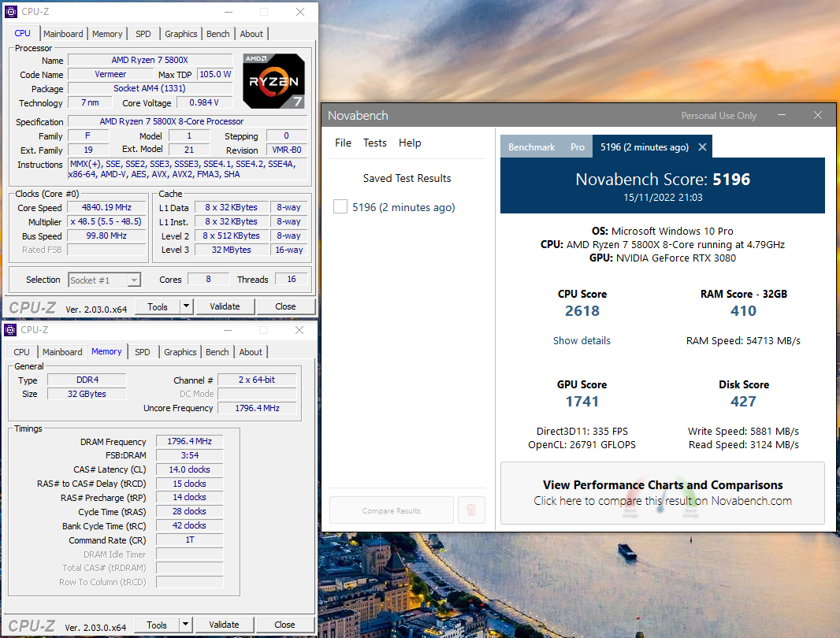Expand the Tools dropdown arrow in top CPU-Z
840x638 pixels.
[186, 306]
